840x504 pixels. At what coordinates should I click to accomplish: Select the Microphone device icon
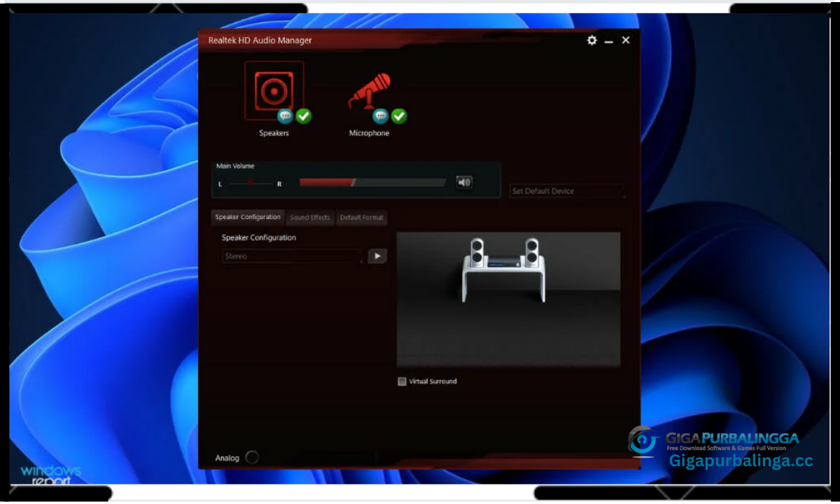[x=369, y=92]
